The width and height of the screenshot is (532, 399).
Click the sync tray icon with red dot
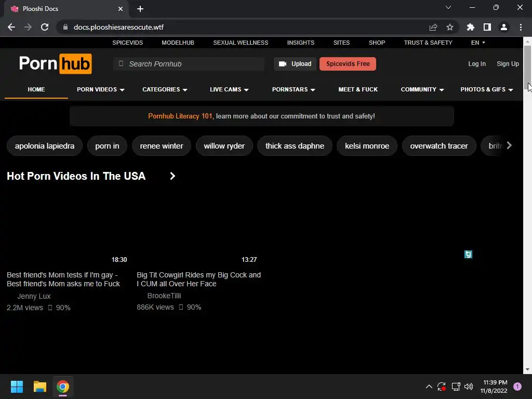click(x=442, y=387)
